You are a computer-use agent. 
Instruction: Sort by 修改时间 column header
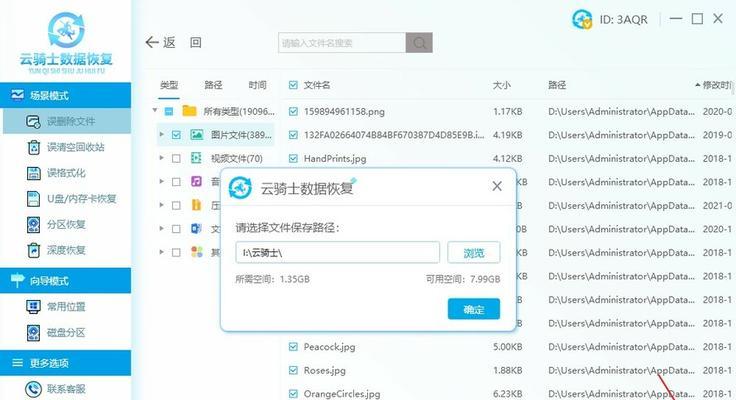point(715,85)
